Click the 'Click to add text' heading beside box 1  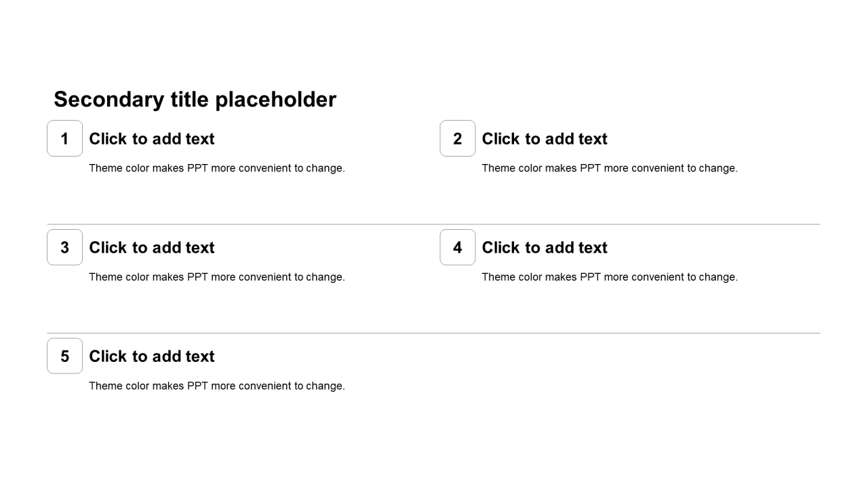pyautogui.click(x=152, y=139)
